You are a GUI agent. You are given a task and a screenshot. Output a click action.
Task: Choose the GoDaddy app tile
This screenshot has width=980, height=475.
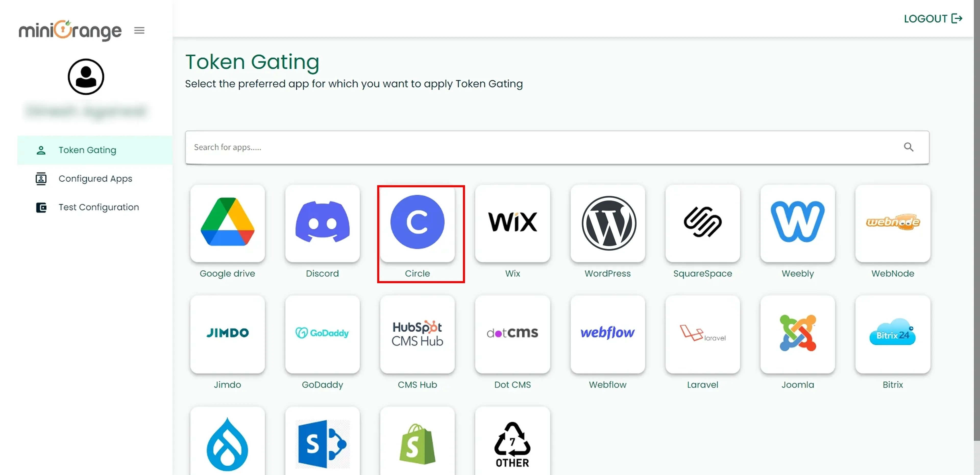[322, 334]
